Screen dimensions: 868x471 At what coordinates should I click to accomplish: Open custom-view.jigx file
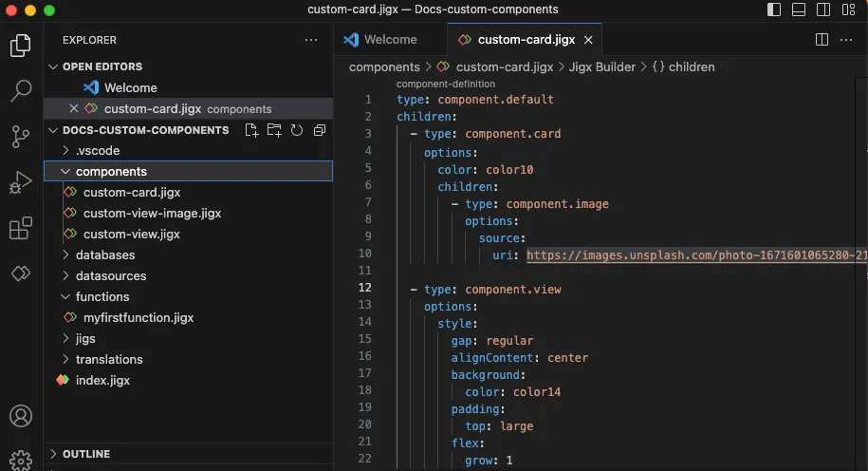[188, 234]
